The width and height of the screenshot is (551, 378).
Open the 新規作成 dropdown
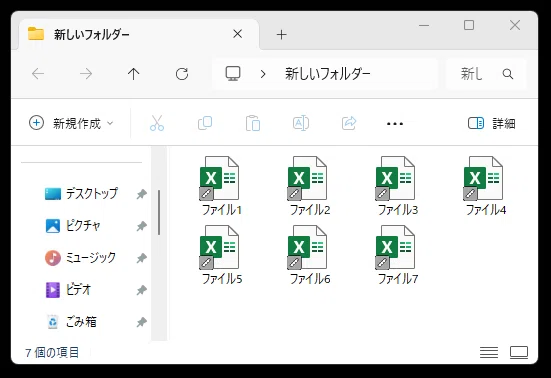71,123
